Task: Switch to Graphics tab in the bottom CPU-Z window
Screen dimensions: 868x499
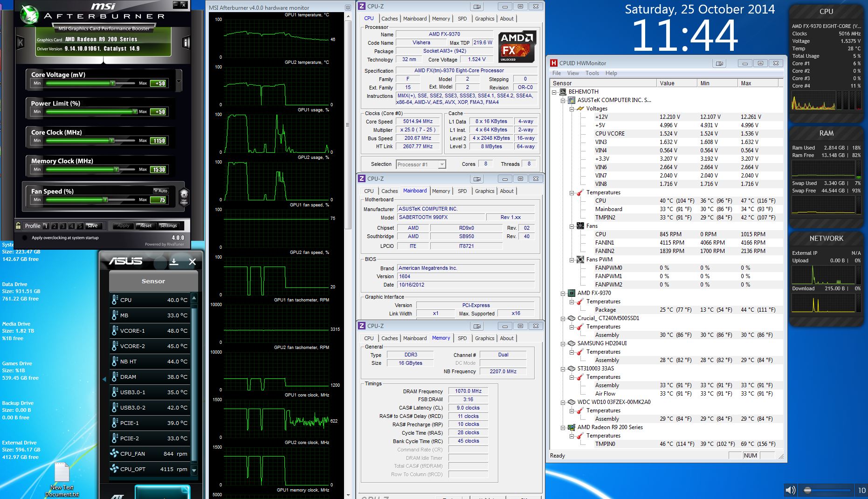Action: (484, 338)
